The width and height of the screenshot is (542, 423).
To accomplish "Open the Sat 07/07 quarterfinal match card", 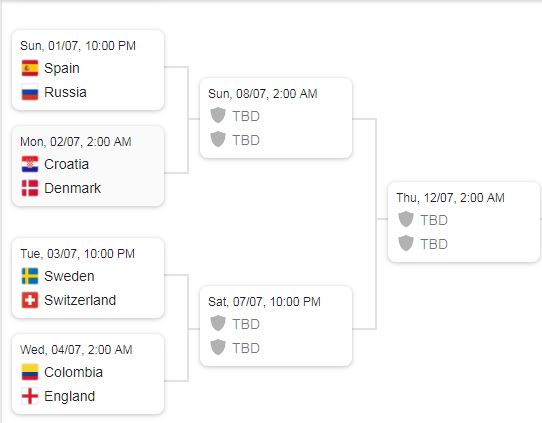I will (x=276, y=326).
